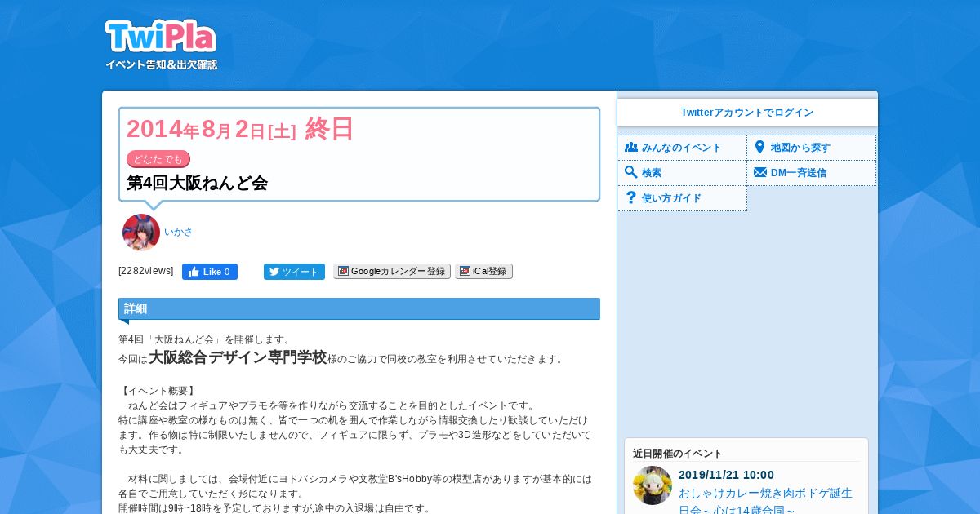Screen dimensions: 980x514
Task: Click the Twitter ツイート button
Action: coord(294,272)
